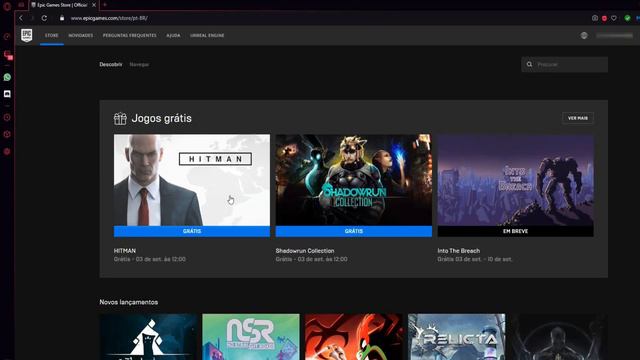This screenshot has height=360, width=640.
Task: Click the HITMAN title text
Action: 125,251
